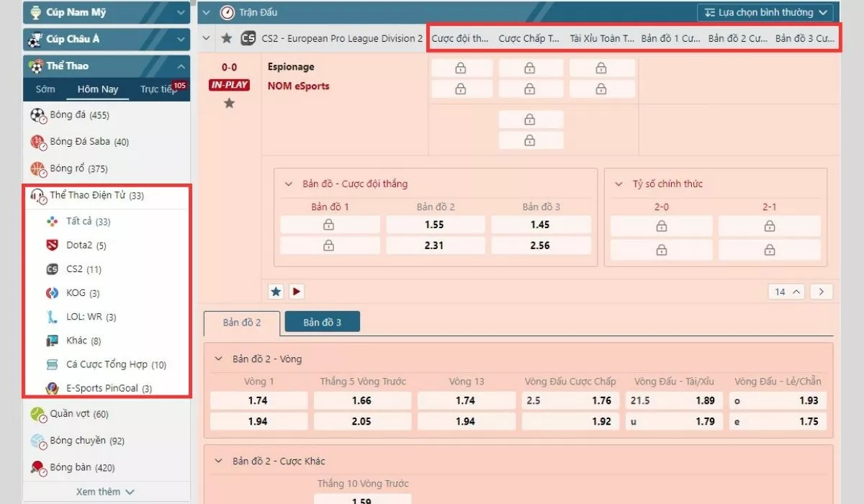
Task: Expand Cúp Nam Mỹ section
Action: [x=180, y=12]
